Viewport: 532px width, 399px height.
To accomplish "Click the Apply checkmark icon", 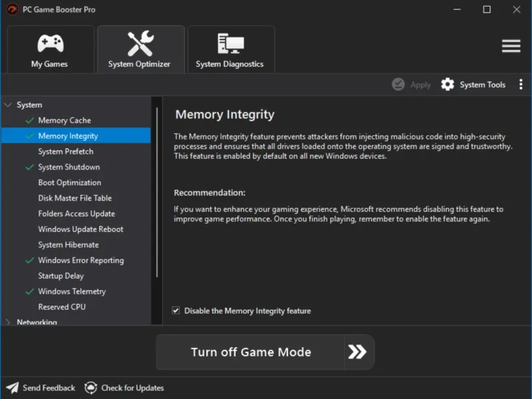I will tap(398, 84).
